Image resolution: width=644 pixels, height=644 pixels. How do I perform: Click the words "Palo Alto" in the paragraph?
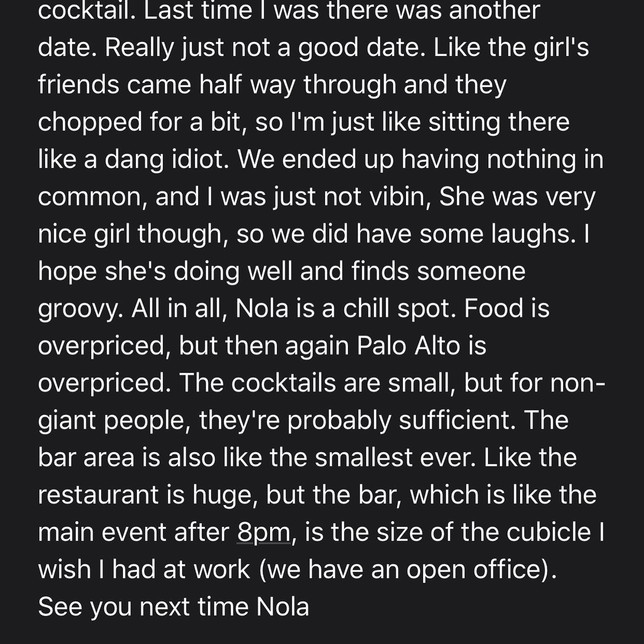pos(409,346)
